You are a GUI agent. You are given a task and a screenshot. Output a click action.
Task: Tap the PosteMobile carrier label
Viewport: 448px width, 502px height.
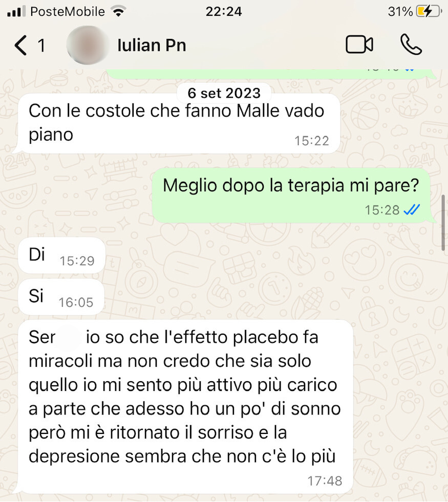[68, 12]
